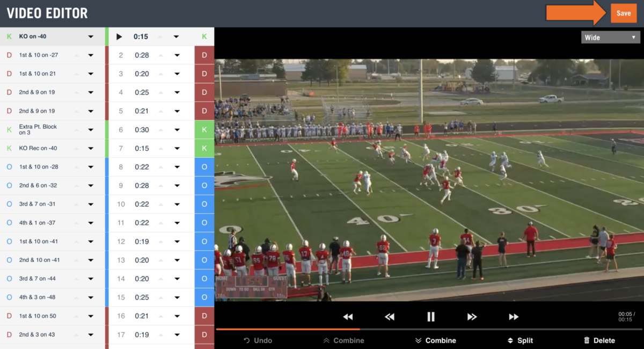Screen dimensions: 644x349
Task: Combine clip with next using downward Combine
Action: pos(436,340)
